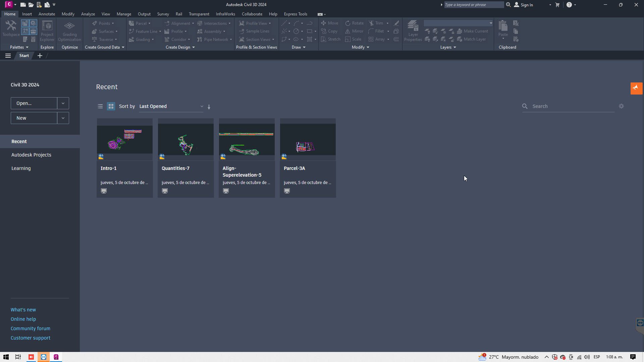Click the orange announcements icon
Viewport: 644px width, 362px height.
point(636,88)
